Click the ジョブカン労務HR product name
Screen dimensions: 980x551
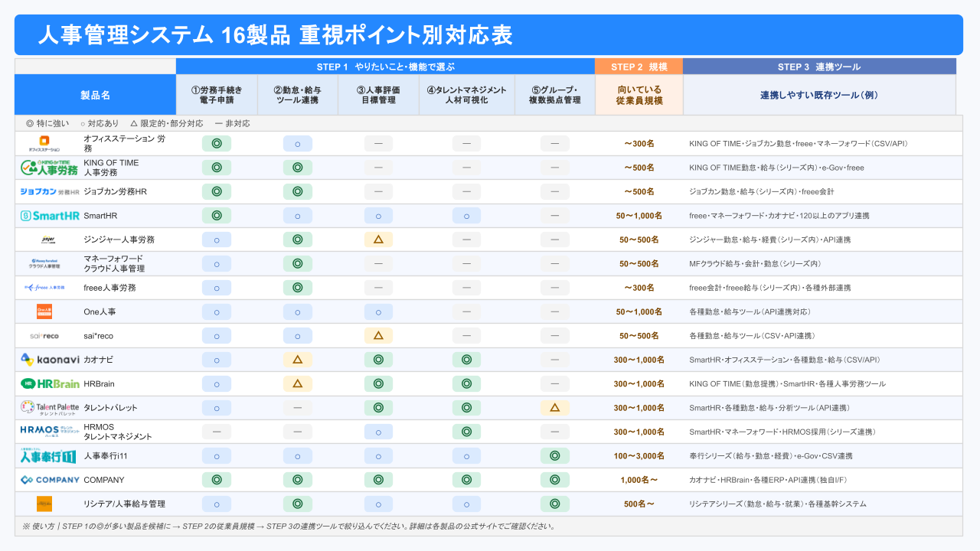[x=115, y=191]
